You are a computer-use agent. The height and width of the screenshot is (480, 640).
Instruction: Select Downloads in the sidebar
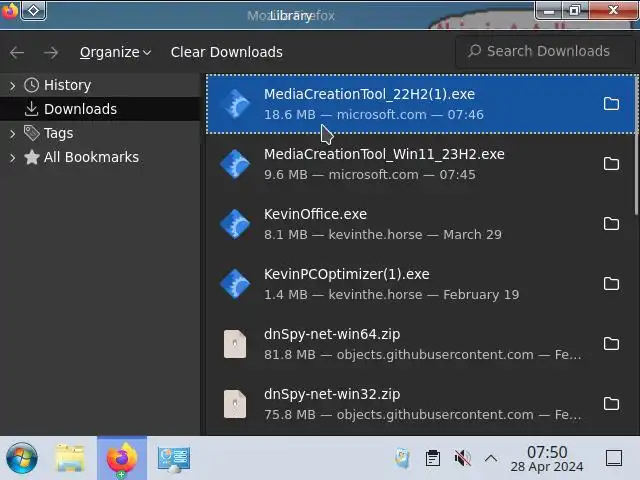[x=80, y=109]
